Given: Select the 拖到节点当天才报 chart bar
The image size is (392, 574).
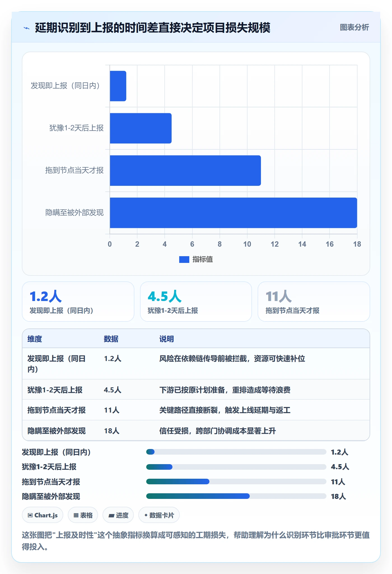Looking at the screenshot, I should pyautogui.click(x=185, y=171).
